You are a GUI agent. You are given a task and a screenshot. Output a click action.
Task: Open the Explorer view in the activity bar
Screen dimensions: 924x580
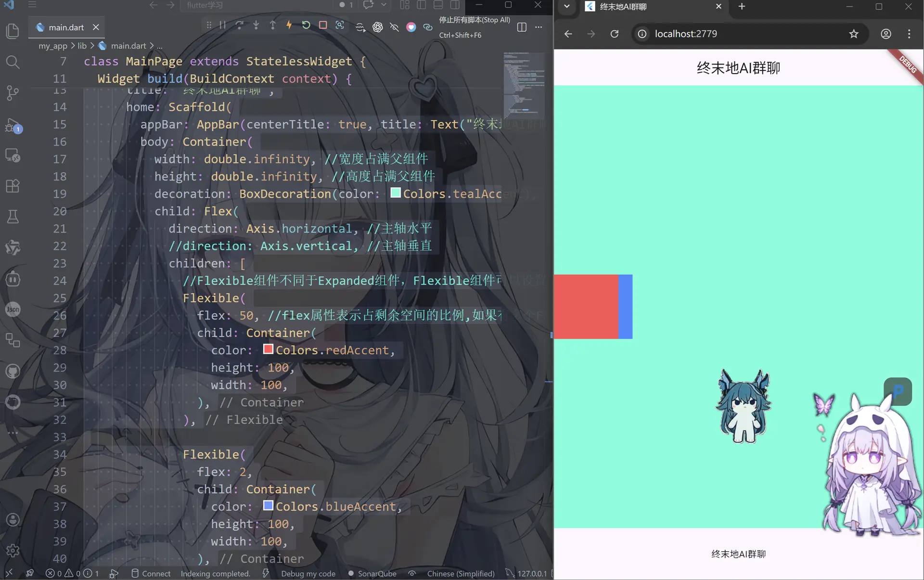coord(13,31)
